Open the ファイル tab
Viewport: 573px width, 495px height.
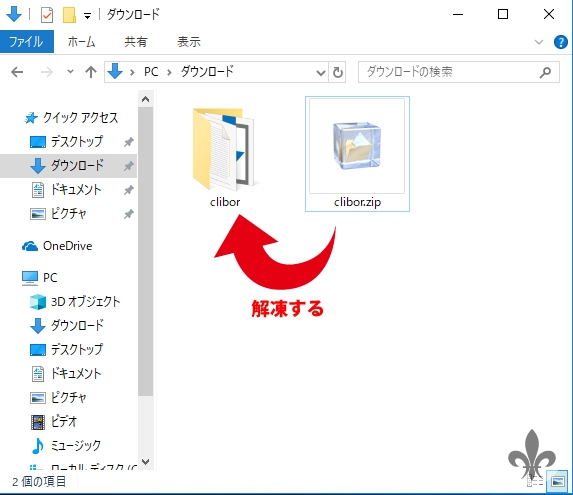click(26, 42)
